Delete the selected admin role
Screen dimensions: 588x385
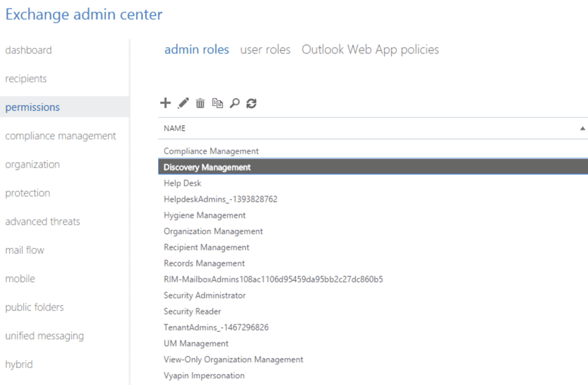pyautogui.click(x=200, y=103)
